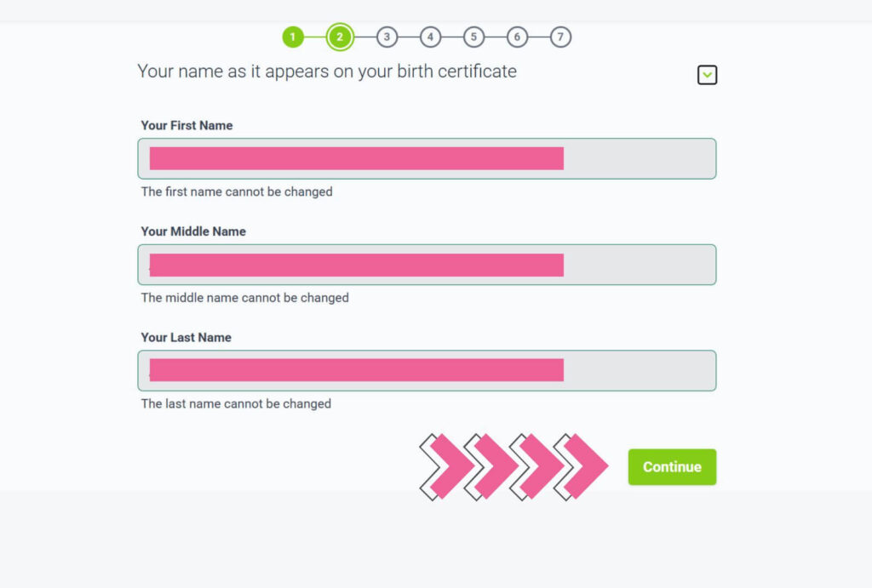This screenshot has width=872, height=588.
Task: Jump to step 4 of the form
Action: pyautogui.click(x=430, y=37)
